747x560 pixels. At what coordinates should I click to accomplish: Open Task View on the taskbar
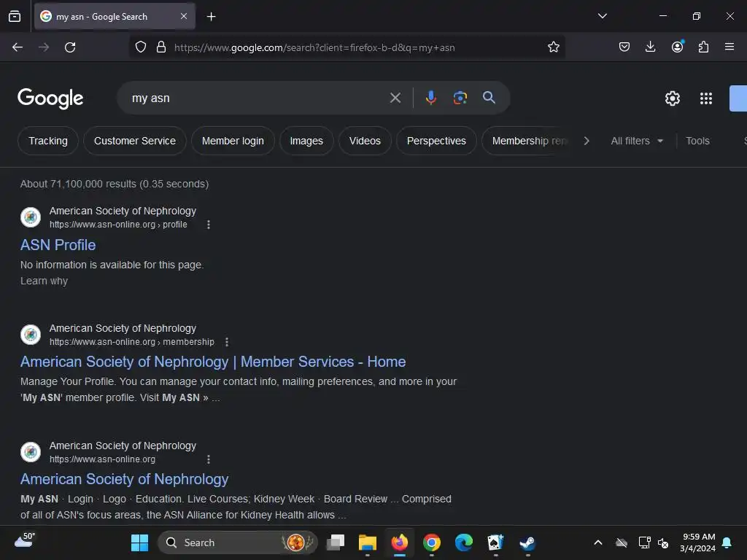tap(336, 542)
